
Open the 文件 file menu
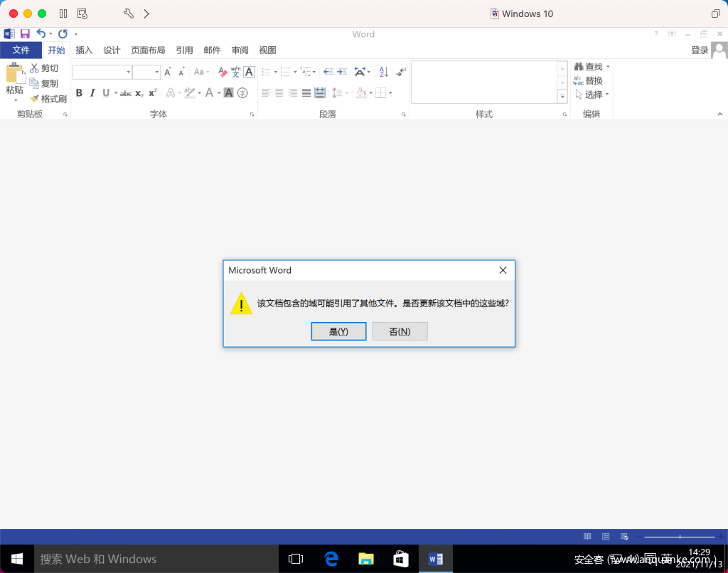pos(21,50)
